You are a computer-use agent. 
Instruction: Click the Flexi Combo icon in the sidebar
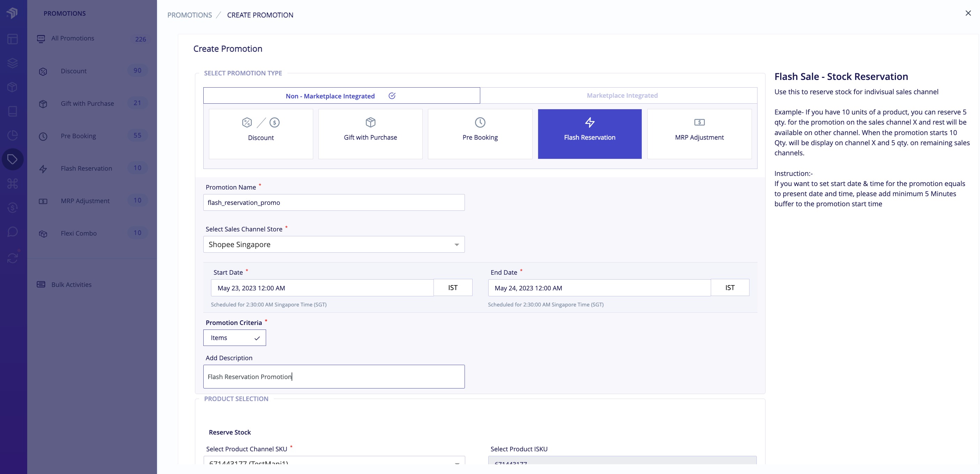tap(43, 234)
